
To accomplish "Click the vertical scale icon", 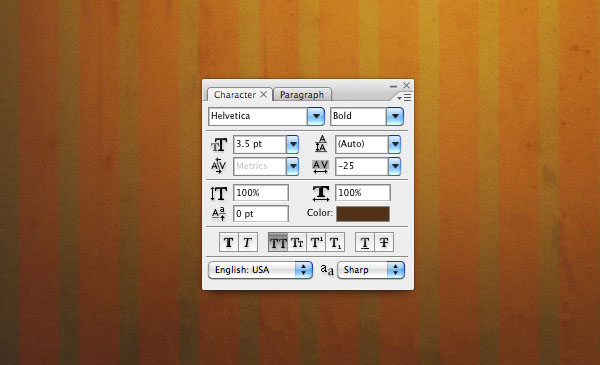I will click(x=218, y=193).
